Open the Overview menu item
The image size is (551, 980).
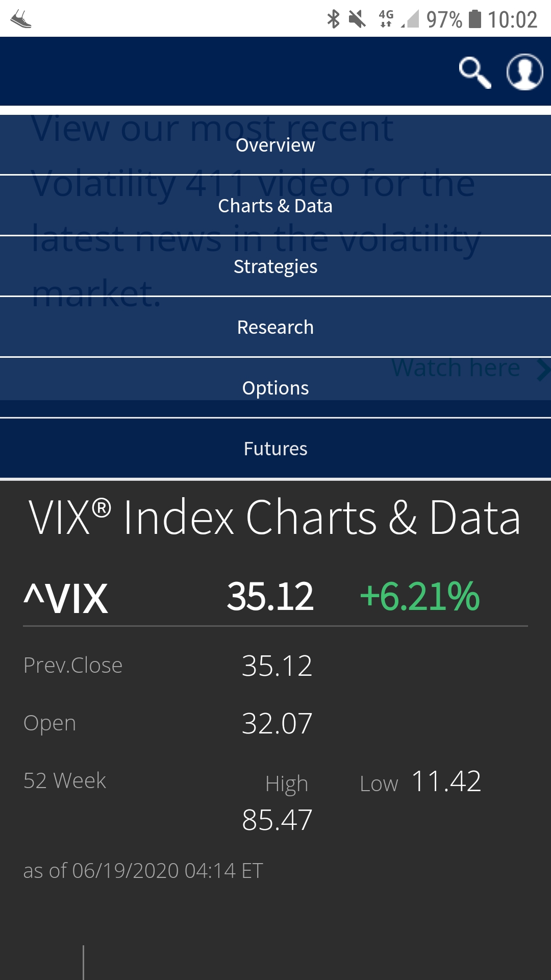(275, 145)
